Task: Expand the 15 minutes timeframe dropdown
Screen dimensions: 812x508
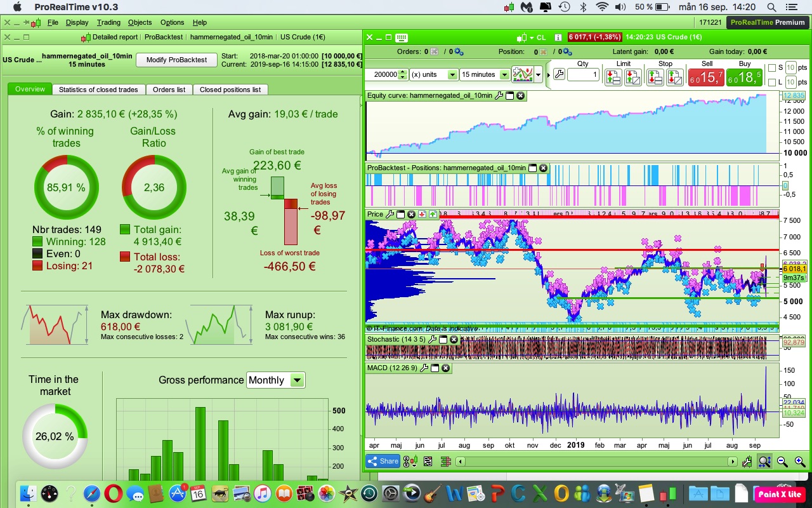Action: [505, 74]
